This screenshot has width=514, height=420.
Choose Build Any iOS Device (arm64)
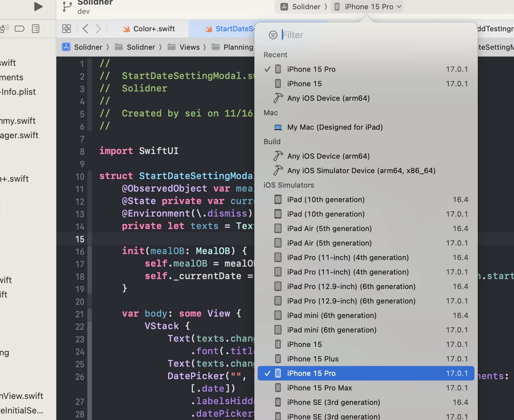click(366, 156)
